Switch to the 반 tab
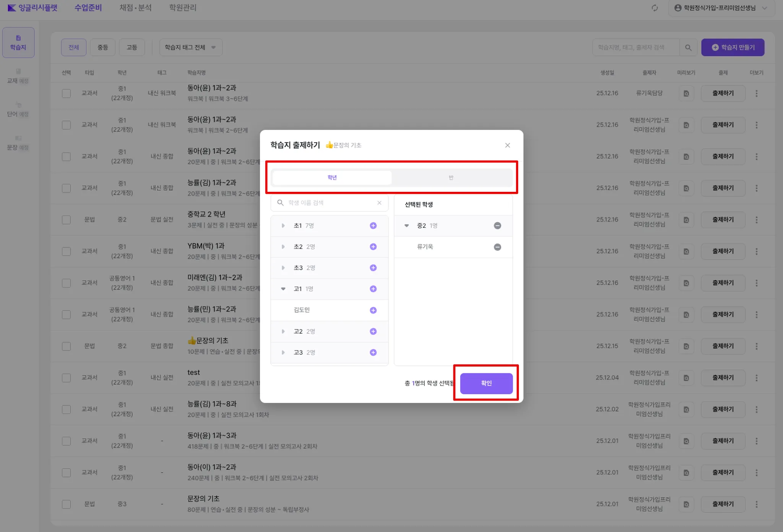The width and height of the screenshot is (783, 532). (x=451, y=178)
